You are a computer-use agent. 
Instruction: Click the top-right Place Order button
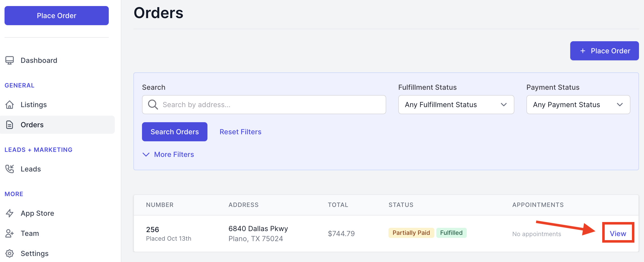(x=604, y=51)
